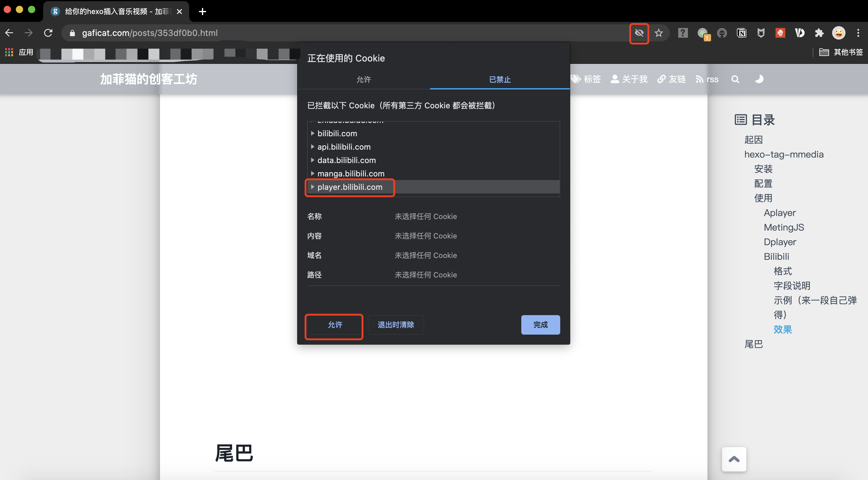Expand the bilibili.com cookie entry
Screen dimensions: 868x480
312,134
